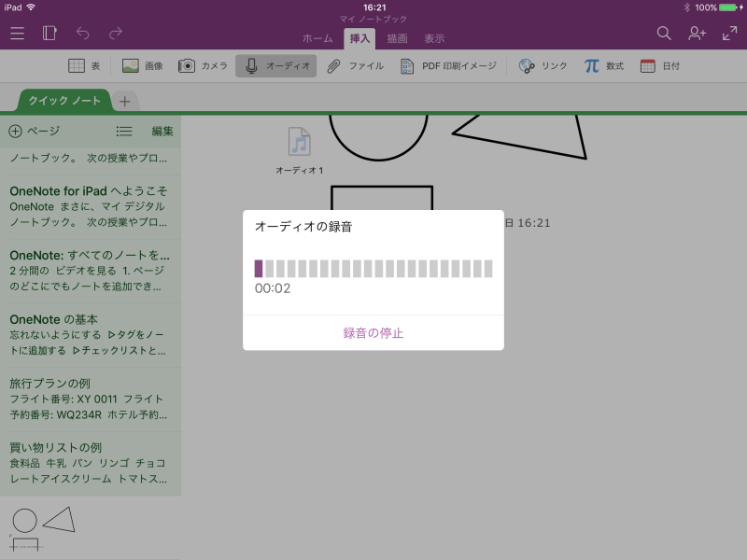Insert a link (リンク)

click(543, 65)
